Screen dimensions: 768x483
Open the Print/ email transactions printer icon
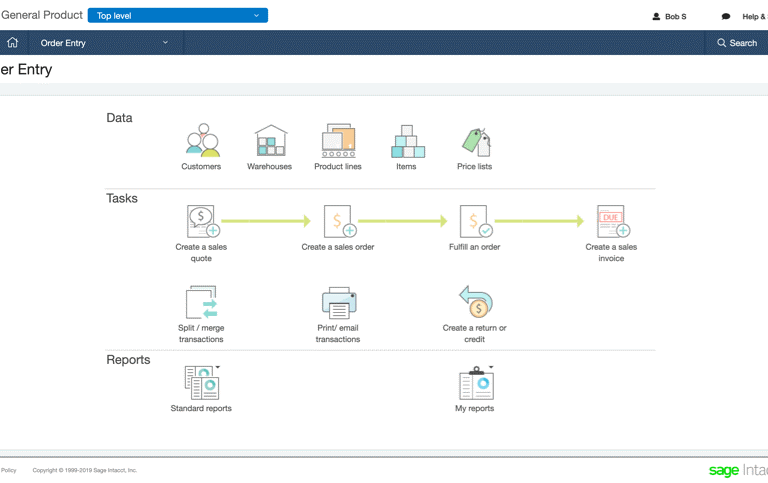tap(339, 303)
